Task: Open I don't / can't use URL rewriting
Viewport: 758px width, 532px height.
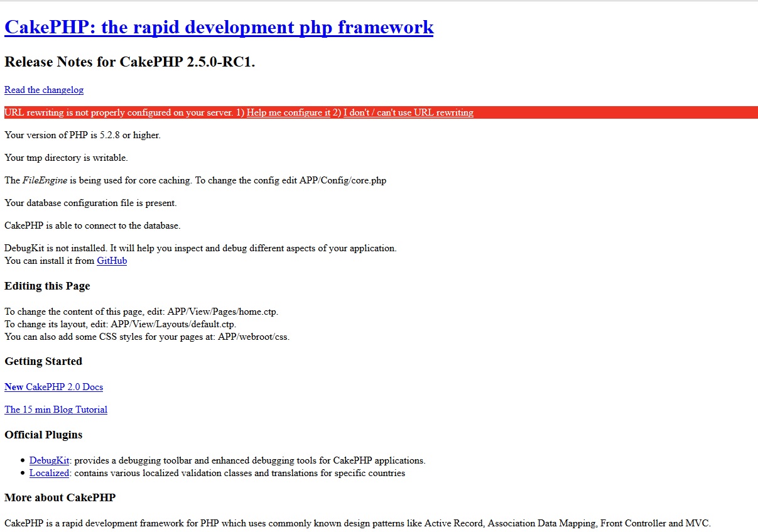Action: 408,112
